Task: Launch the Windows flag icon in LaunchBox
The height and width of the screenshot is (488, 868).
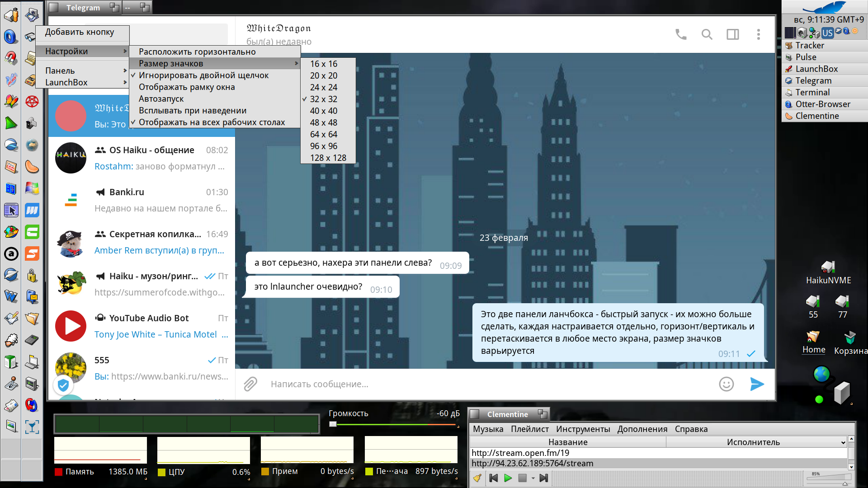Action: [32, 188]
